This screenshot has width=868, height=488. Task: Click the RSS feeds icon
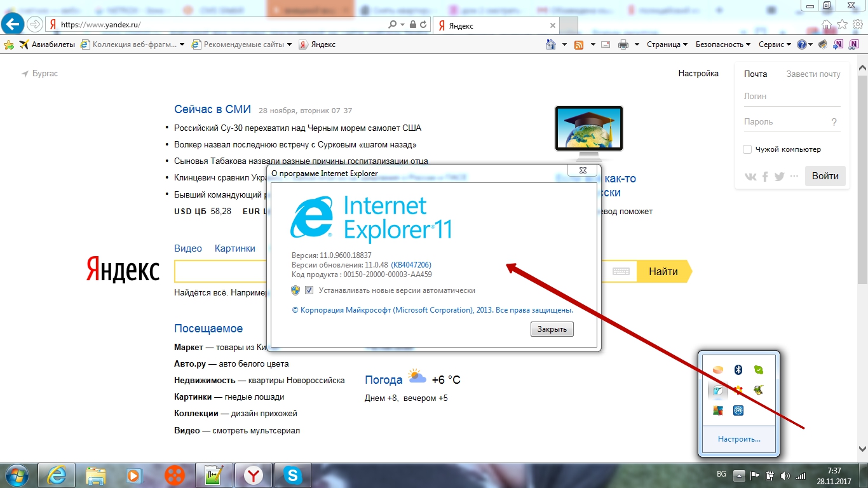tap(579, 44)
